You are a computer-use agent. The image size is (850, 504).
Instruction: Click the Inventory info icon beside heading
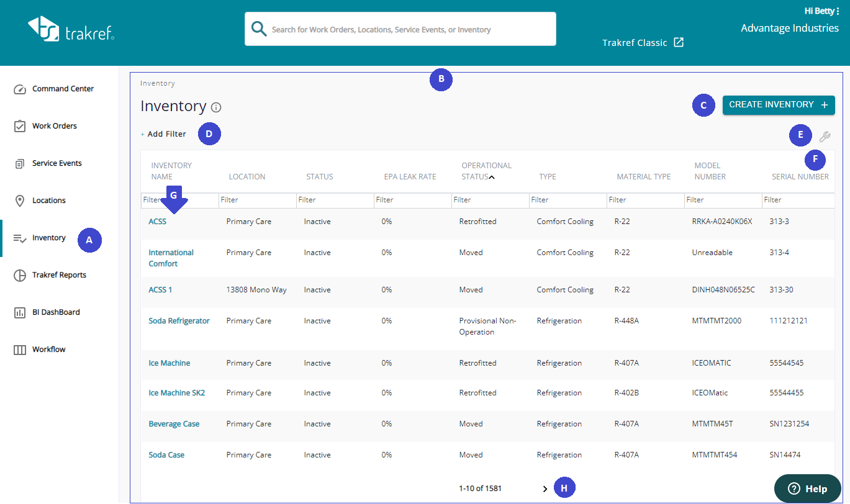click(216, 107)
